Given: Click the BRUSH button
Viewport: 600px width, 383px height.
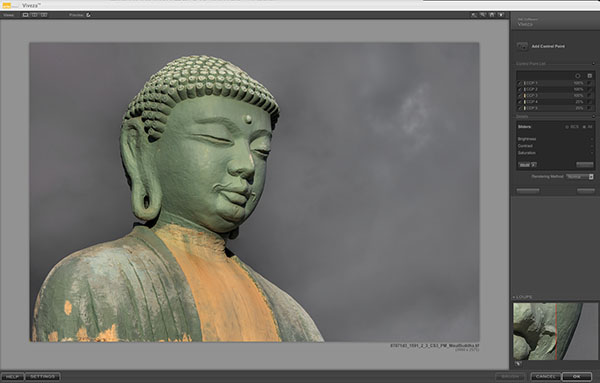Looking at the screenshot, I should point(510,377).
